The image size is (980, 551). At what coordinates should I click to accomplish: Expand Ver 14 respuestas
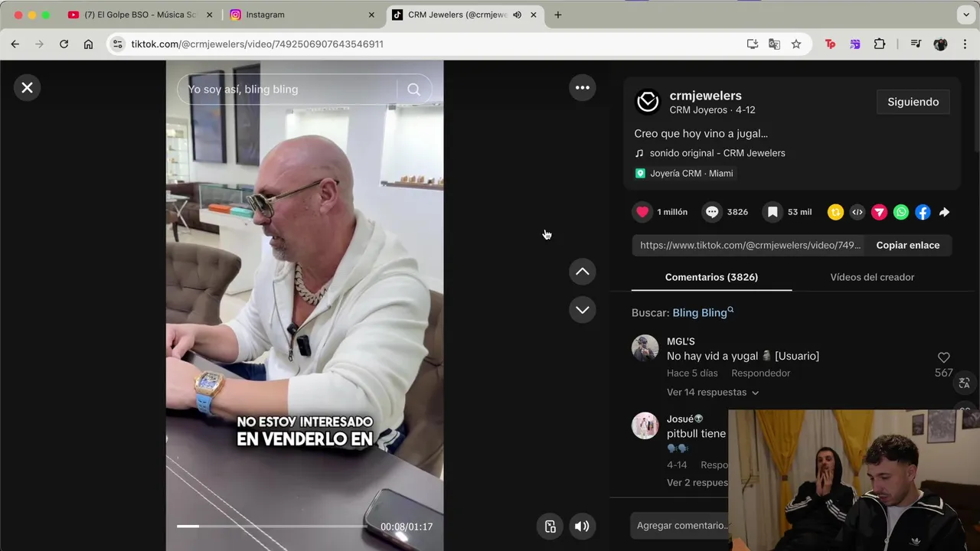712,392
